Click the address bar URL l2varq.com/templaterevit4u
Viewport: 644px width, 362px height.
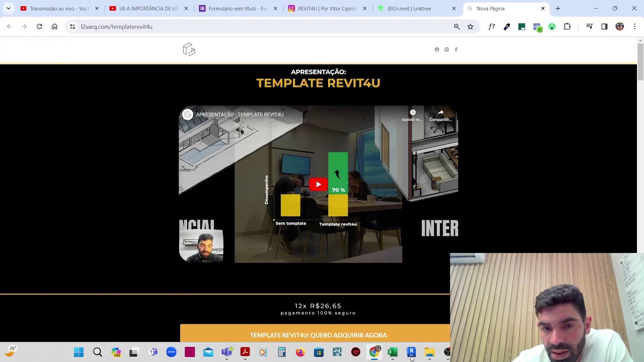(x=117, y=27)
